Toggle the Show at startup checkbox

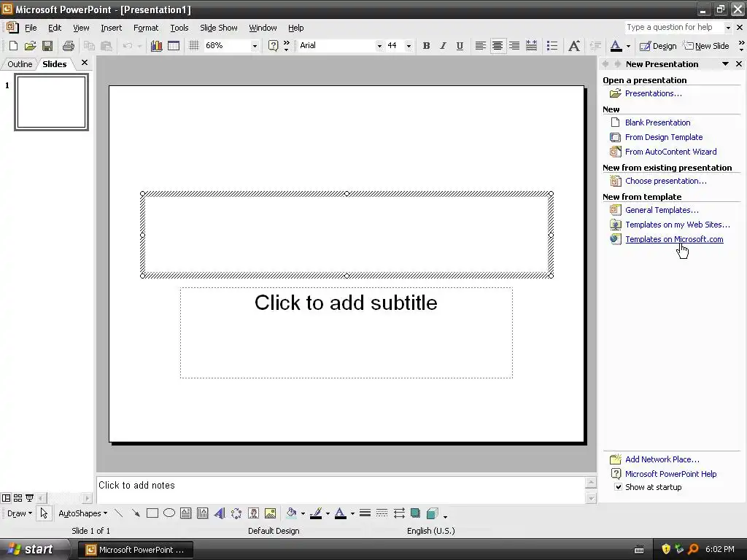pos(618,486)
